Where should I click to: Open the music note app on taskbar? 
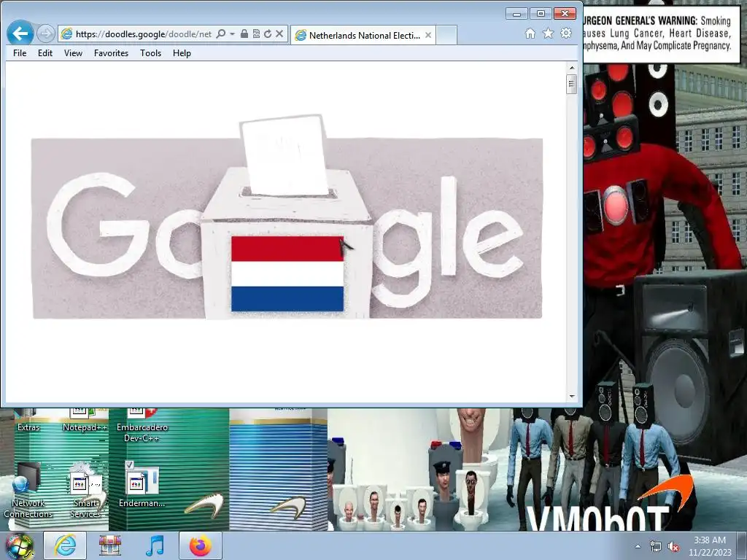click(x=155, y=545)
